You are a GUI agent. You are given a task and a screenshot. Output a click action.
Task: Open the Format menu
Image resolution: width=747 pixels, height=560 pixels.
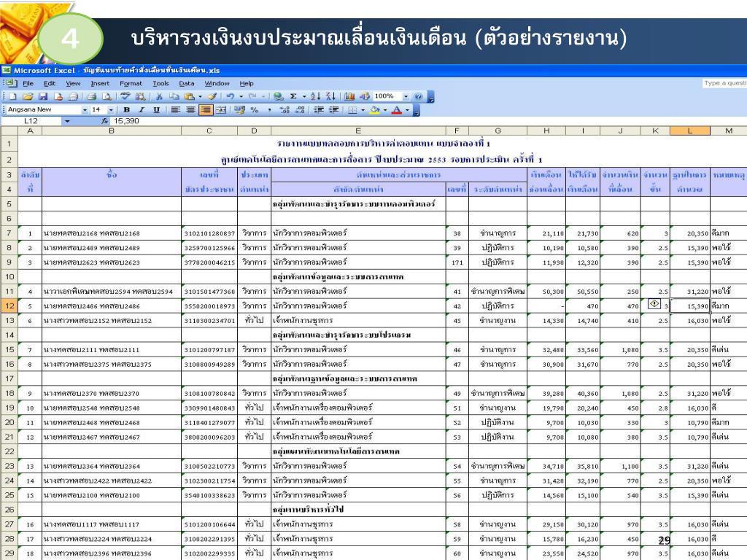(x=131, y=83)
